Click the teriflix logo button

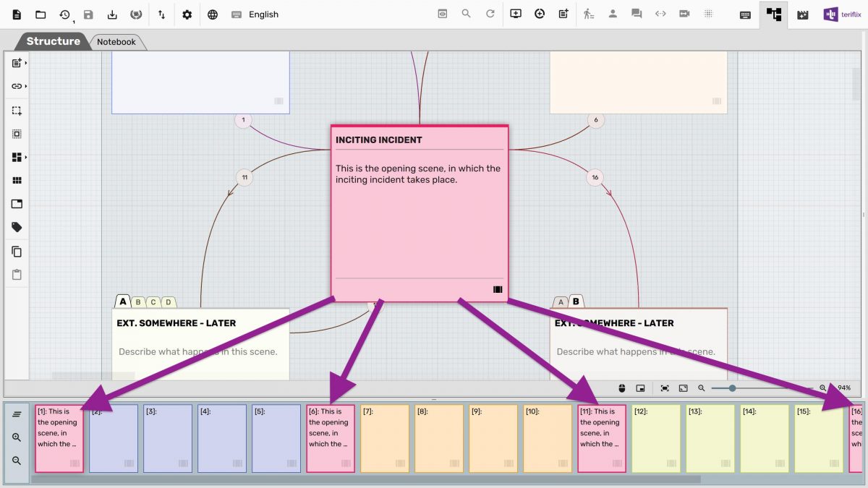(842, 14)
